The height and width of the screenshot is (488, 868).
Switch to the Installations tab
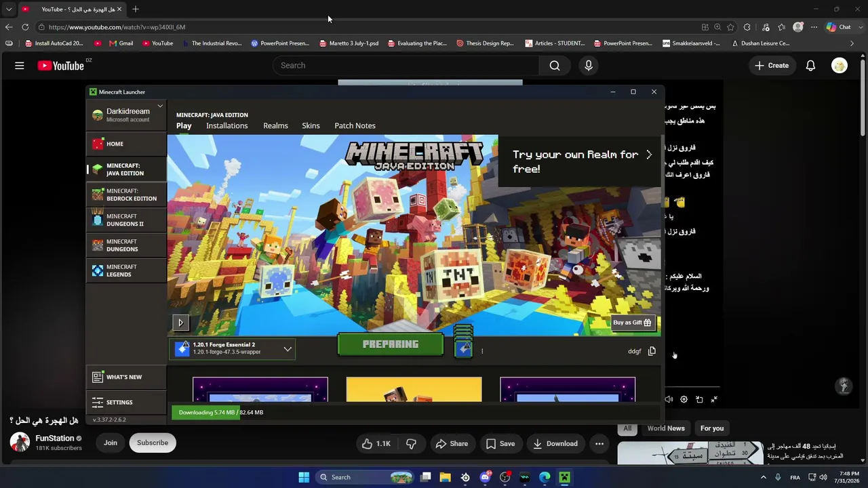[x=227, y=125]
